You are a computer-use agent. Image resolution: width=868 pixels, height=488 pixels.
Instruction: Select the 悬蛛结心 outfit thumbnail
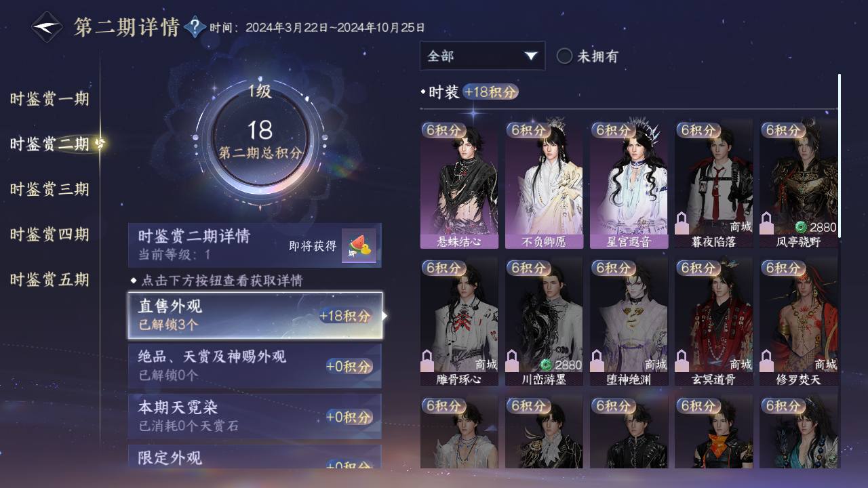coord(459,184)
